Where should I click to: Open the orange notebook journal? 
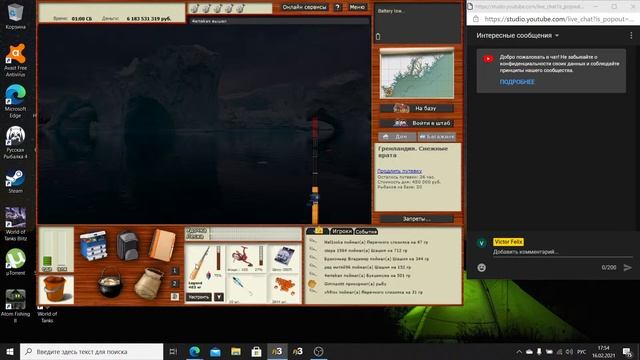162,245
